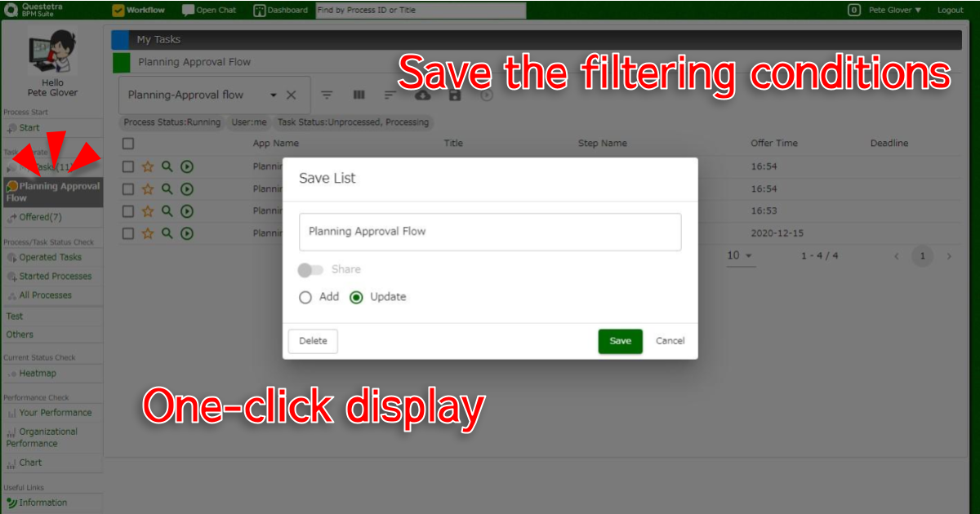This screenshot has width=980, height=514.
Task: Click the save (floppy disk) icon
Action: (455, 95)
